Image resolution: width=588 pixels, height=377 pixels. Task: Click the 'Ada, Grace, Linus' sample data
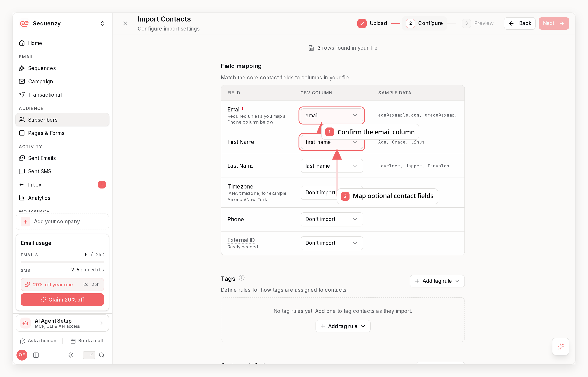click(x=401, y=142)
